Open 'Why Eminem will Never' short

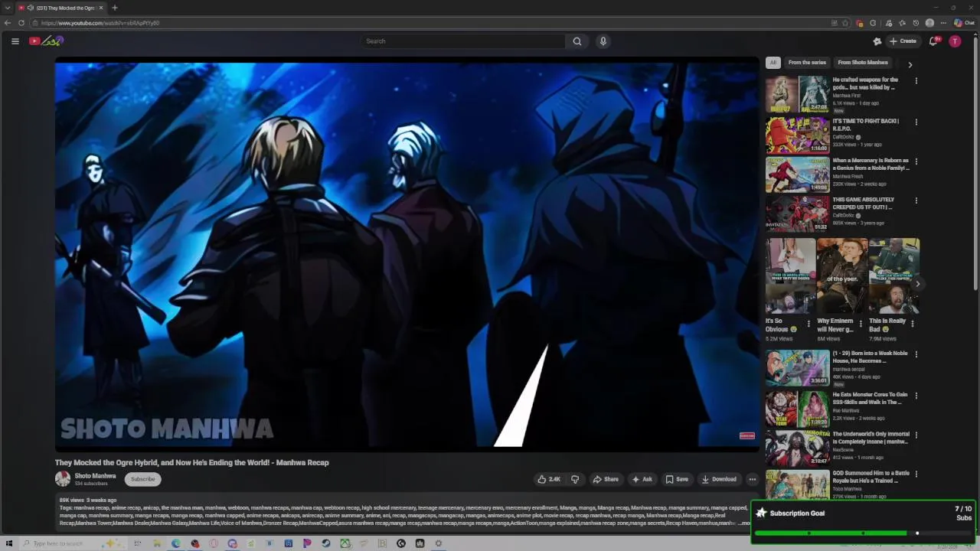coord(842,276)
